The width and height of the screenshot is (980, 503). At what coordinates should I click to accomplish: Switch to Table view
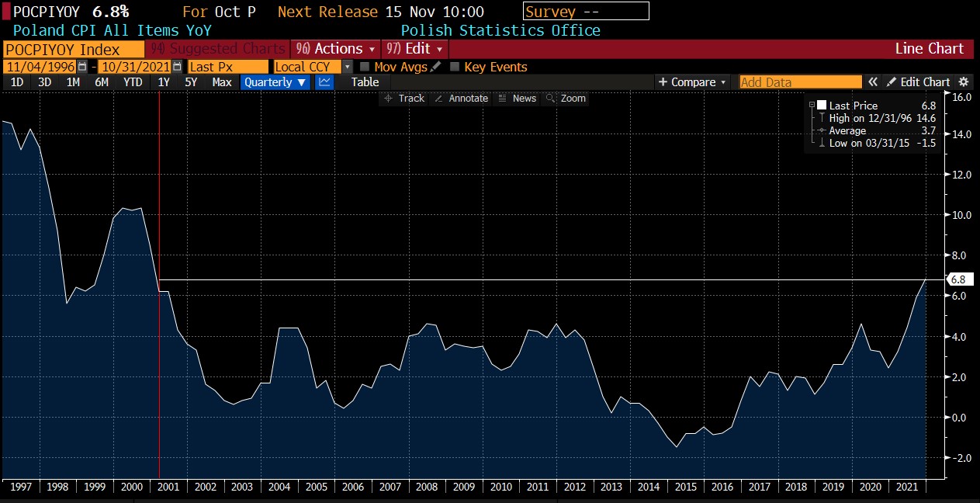[x=365, y=82]
